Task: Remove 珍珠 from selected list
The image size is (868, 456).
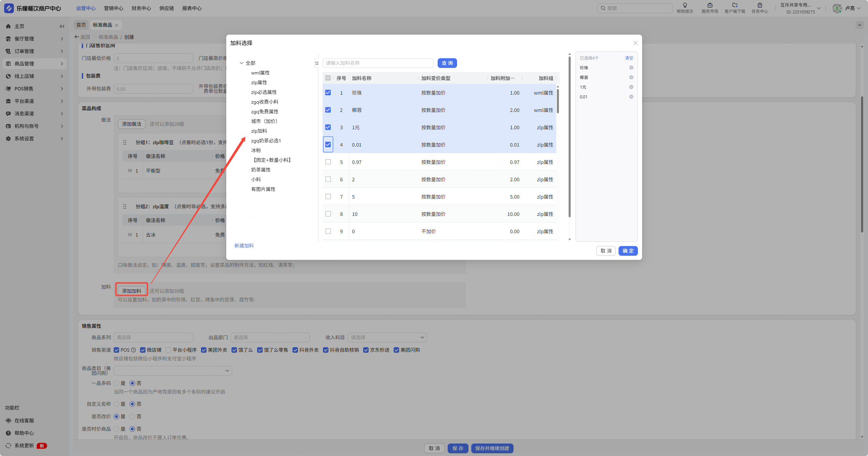Action: pos(631,68)
